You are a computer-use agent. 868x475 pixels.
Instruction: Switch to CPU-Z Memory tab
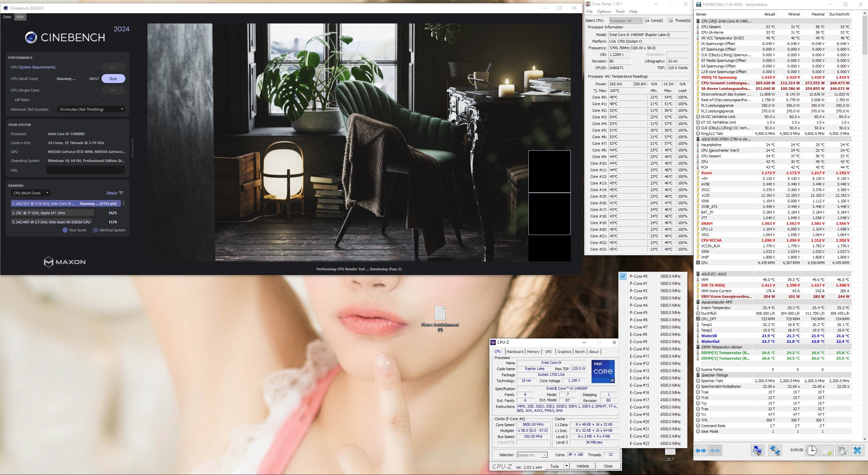tap(533, 352)
